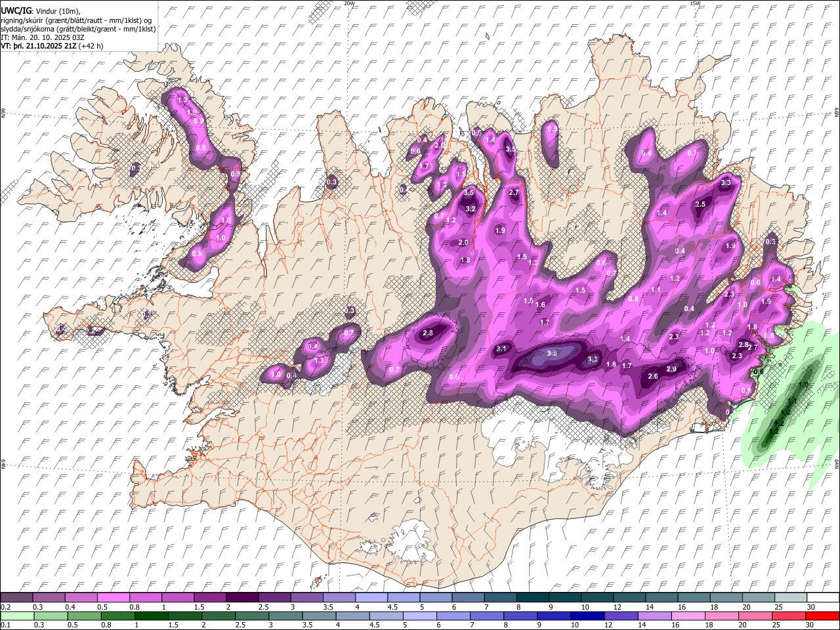Click initial time 'IT: Mán. 20. 10. 2025 03Z'
This screenshot has height=630, width=840.
pos(43,37)
